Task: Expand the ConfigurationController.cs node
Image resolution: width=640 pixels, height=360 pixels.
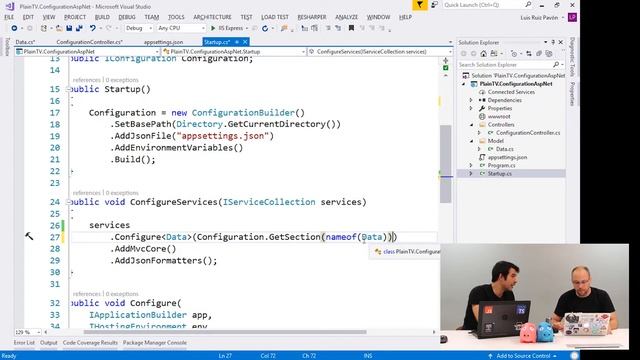Action: tap(479, 133)
